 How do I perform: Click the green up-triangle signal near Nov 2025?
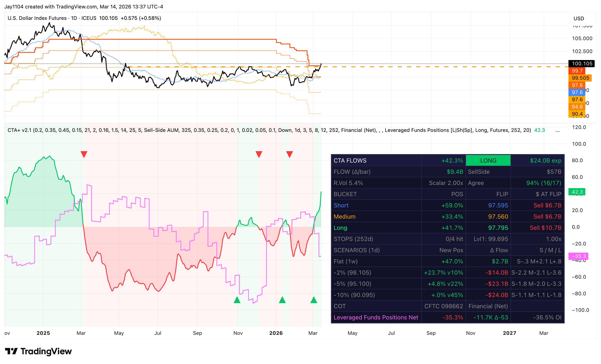(x=237, y=300)
